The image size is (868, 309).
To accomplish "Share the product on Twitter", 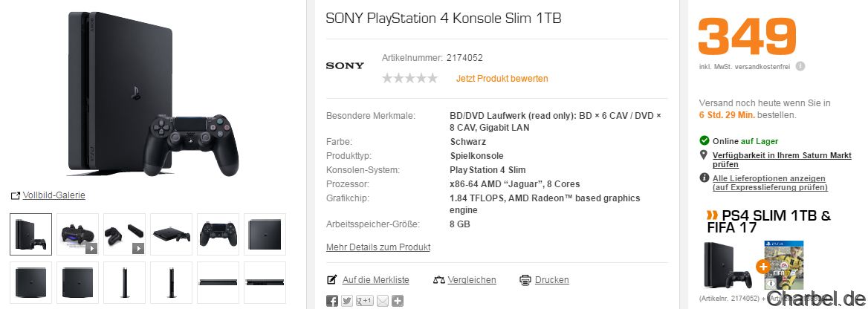I will 349,301.
